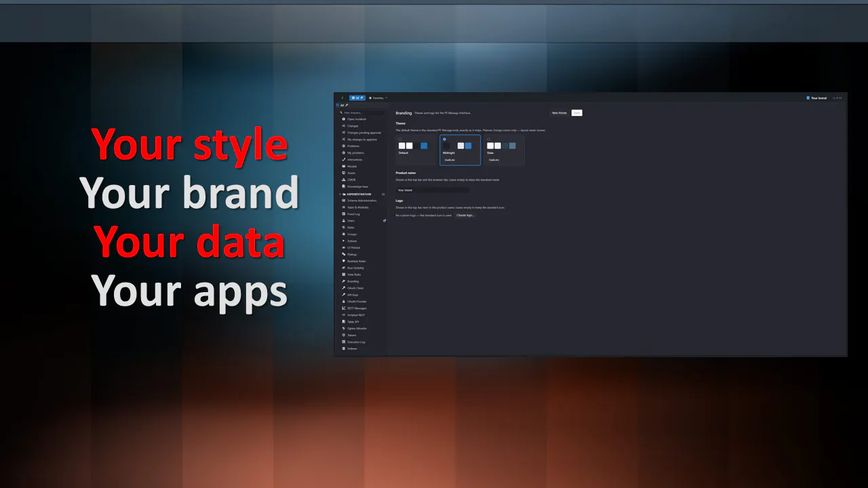The width and height of the screenshot is (868, 488).
Task: Open OAuth Client in sidebar
Action: (355, 288)
